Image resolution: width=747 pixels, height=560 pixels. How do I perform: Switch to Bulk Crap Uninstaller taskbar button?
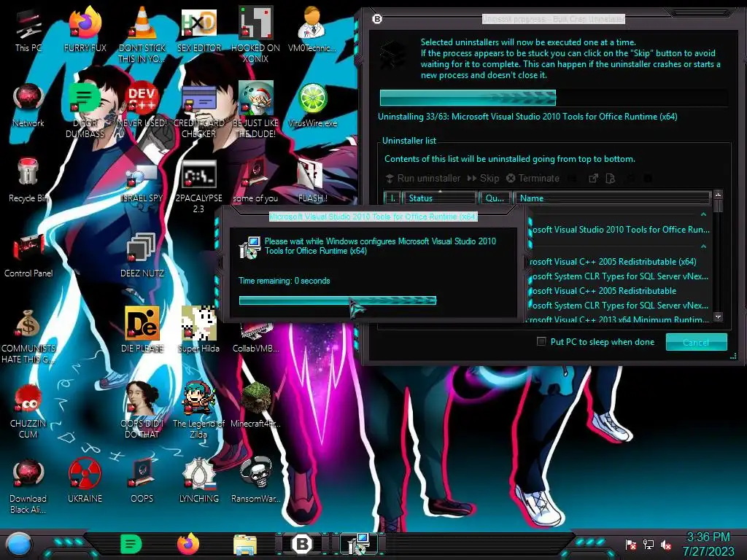(302, 544)
